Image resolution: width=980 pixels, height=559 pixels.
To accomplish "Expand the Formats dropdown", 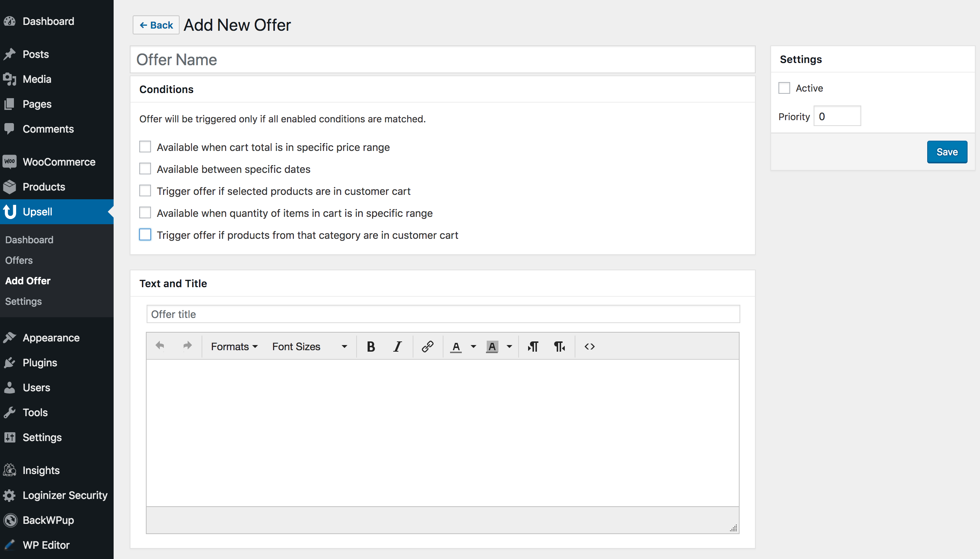I will (x=233, y=347).
